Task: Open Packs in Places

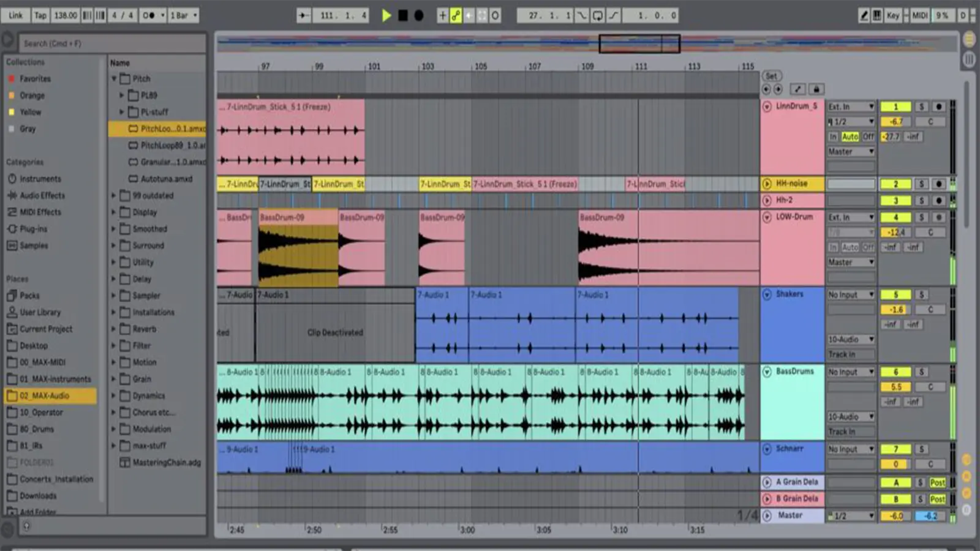Action: (x=29, y=296)
